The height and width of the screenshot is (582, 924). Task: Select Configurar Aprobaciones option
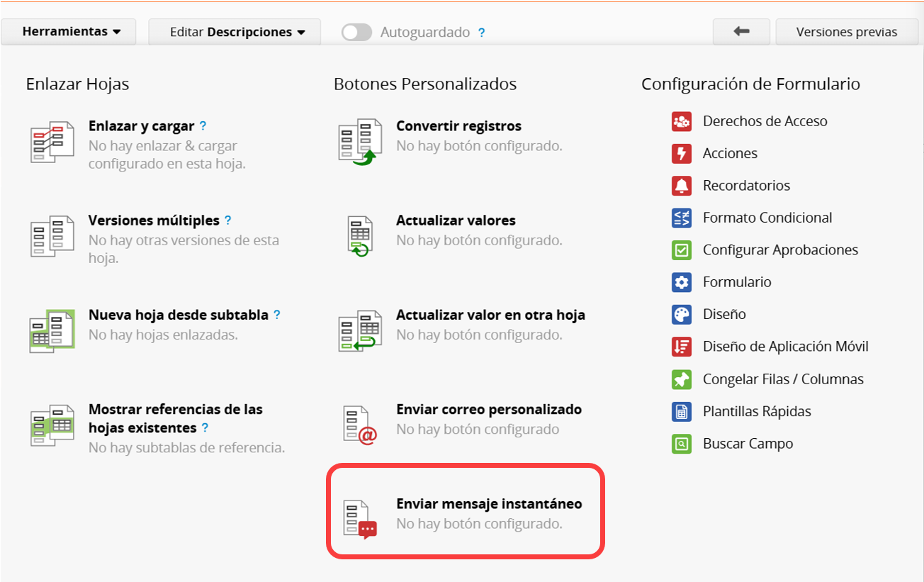tap(779, 250)
